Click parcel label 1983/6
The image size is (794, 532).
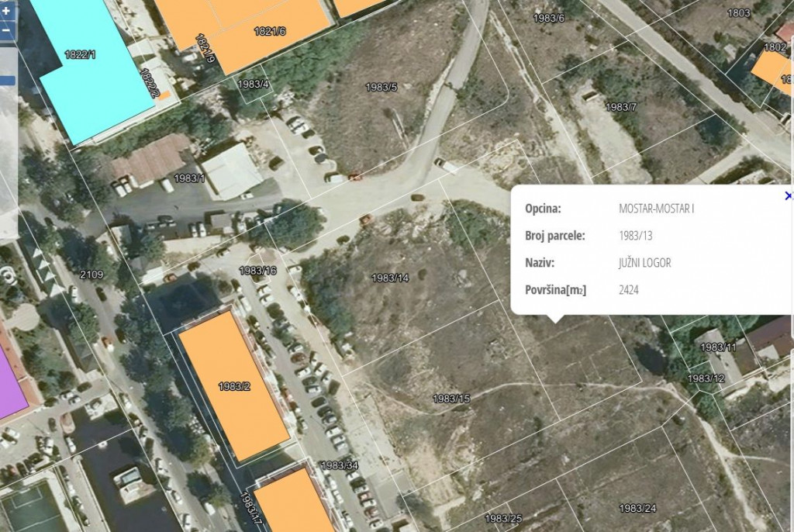(x=549, y=17)
